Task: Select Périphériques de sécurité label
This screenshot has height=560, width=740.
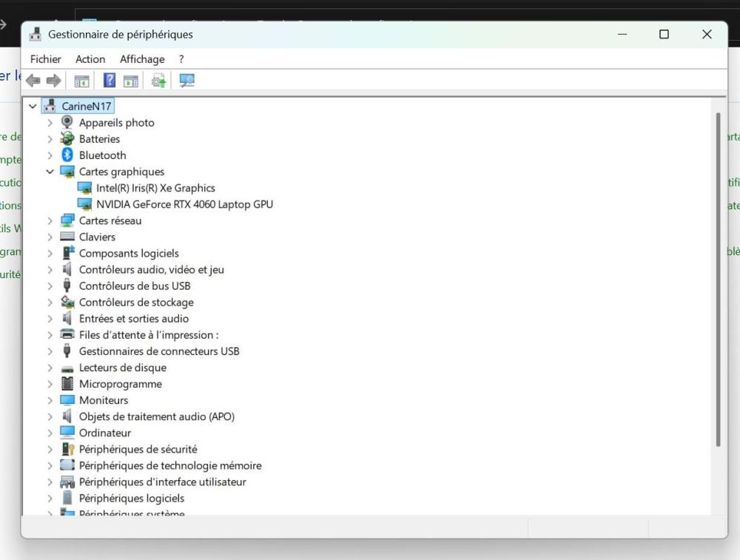Action: (x=138, y=449)
